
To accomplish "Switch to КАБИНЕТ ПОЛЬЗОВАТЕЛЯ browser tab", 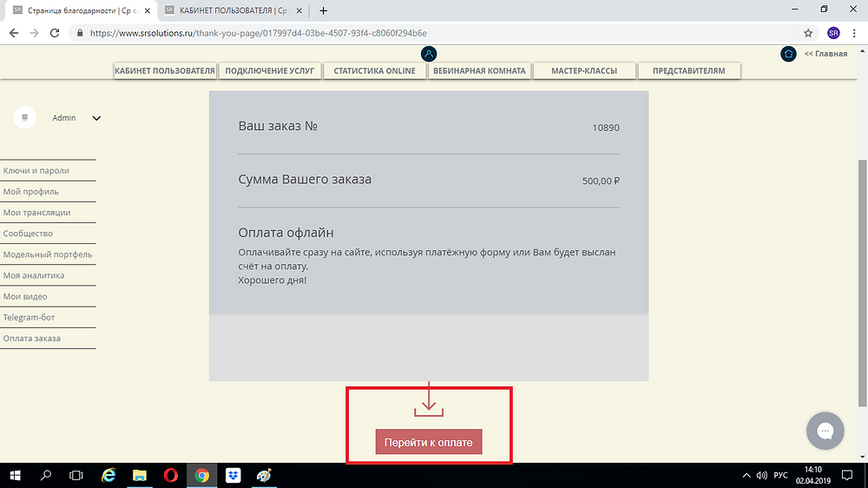I will point(233,10).
